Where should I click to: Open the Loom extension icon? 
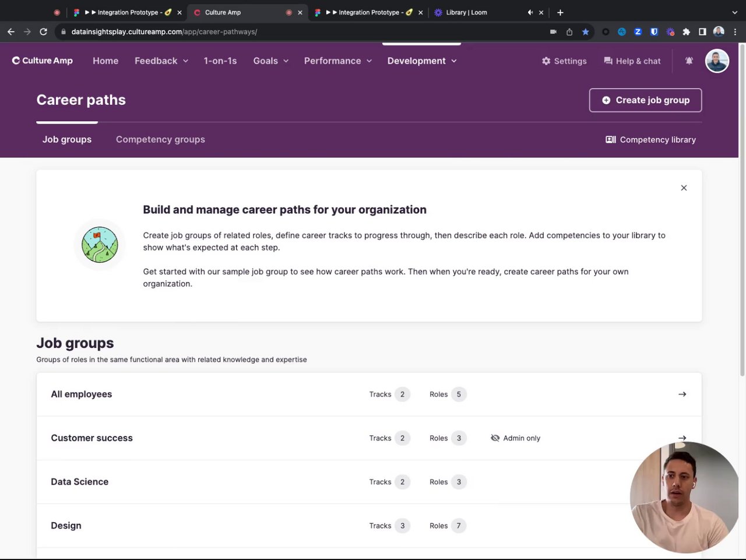point(670,31)
